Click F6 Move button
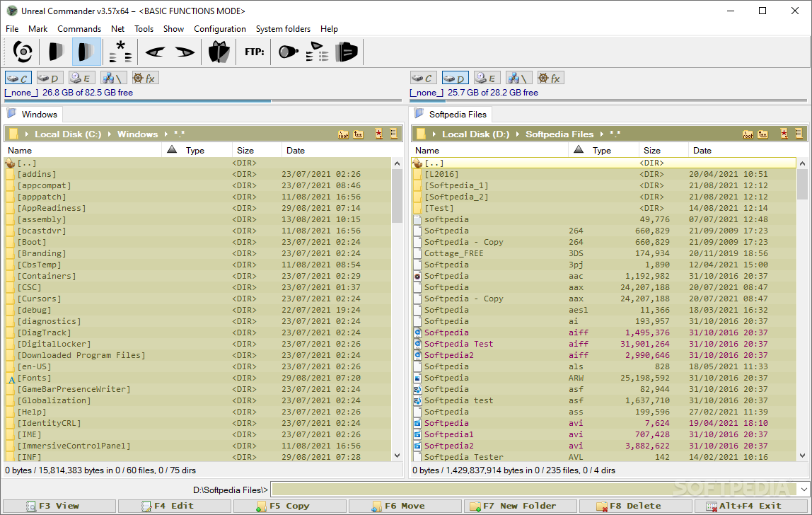812x515 pixels. point(405,507)
